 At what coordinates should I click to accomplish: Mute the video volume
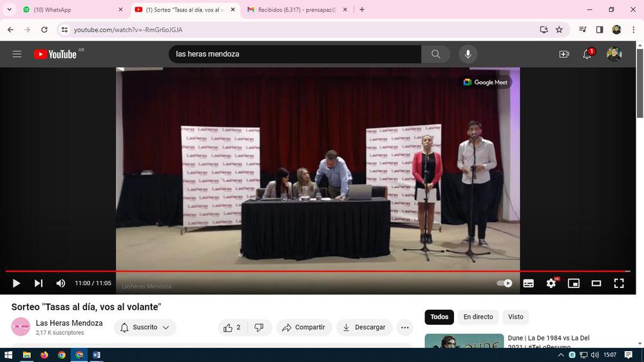(61, 283)
